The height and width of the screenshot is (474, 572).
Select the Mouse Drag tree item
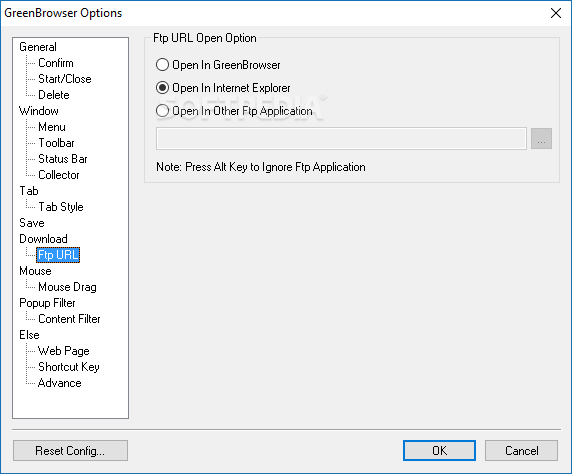tap(67, 287)
